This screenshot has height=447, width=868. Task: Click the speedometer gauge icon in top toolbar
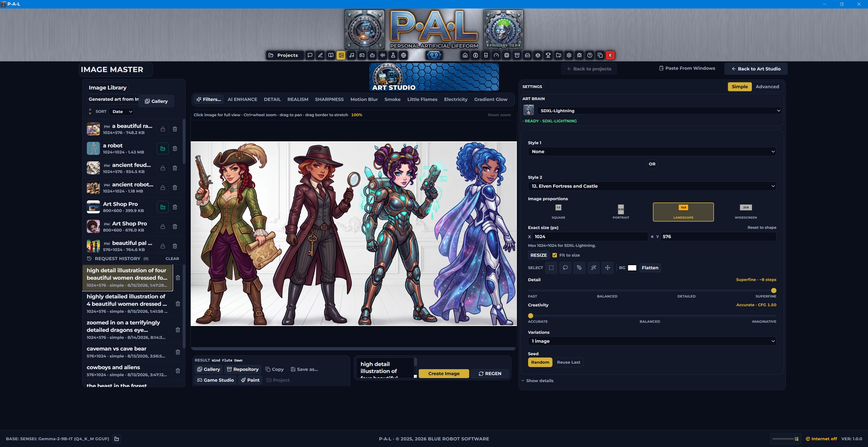pyautogui.click(x=496, y=55)
